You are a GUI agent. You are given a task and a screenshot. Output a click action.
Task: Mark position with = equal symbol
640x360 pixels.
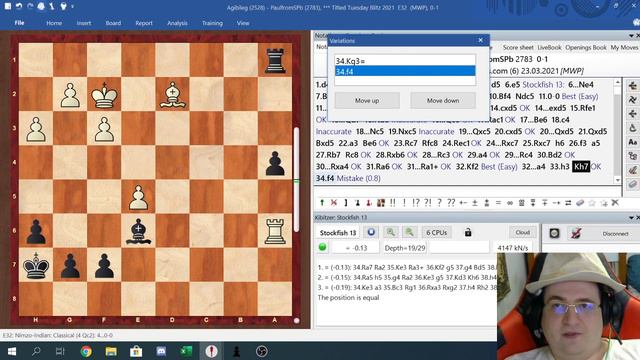[498, 202]
